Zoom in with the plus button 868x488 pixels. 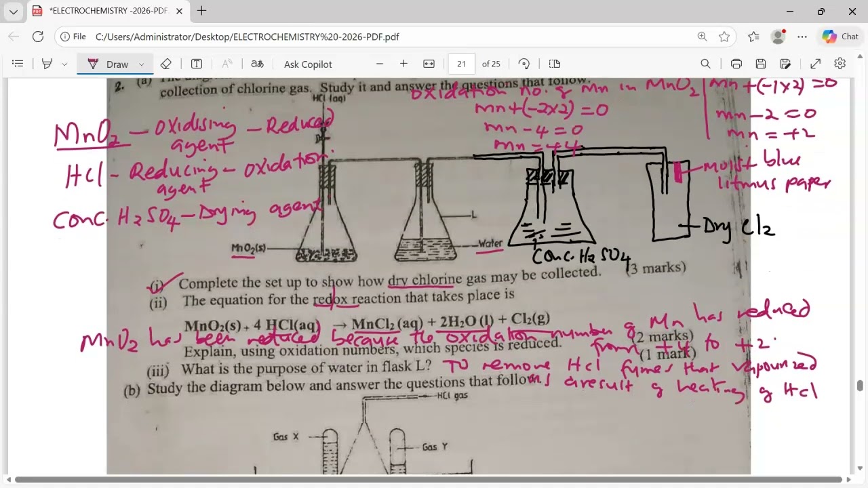click(x=403, y=64)
